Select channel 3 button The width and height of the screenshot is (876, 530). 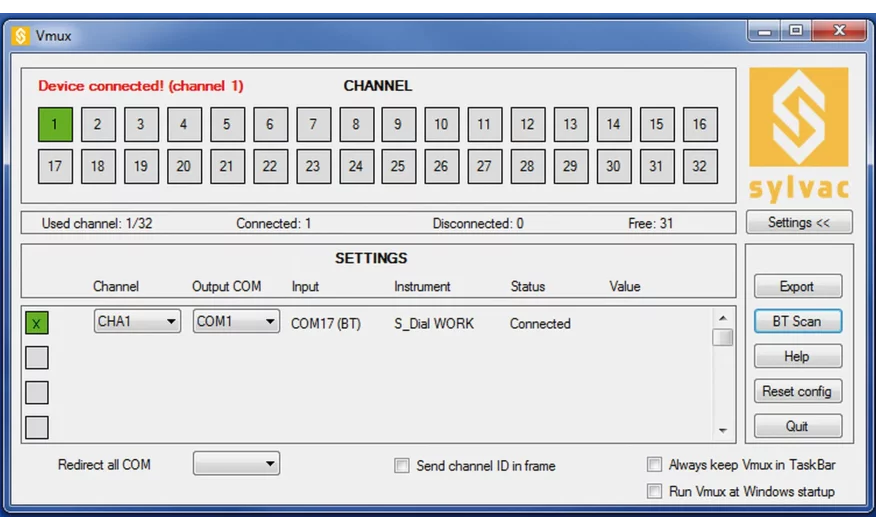pos(141,125)
